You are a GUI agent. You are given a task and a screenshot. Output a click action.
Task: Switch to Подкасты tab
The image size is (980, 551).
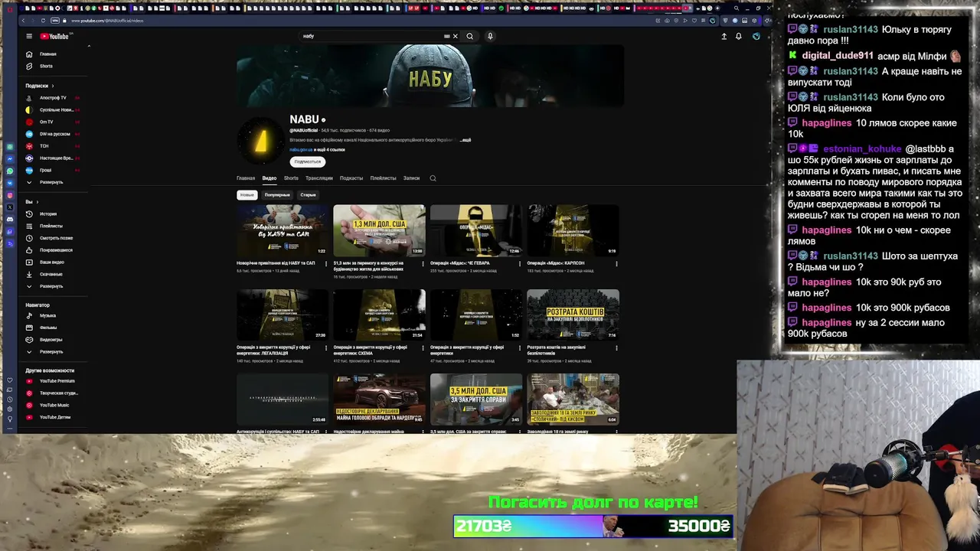(x=351, y=178)
